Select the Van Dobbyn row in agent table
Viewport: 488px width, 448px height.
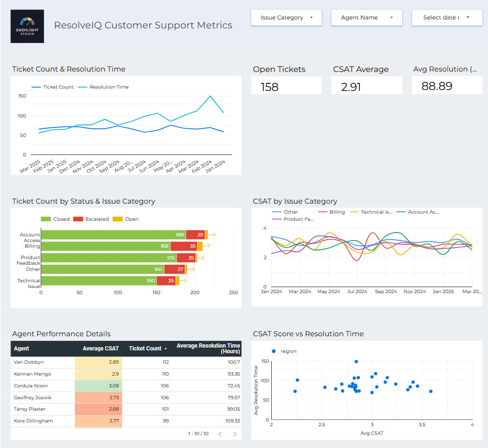click(x=29, y=362)
